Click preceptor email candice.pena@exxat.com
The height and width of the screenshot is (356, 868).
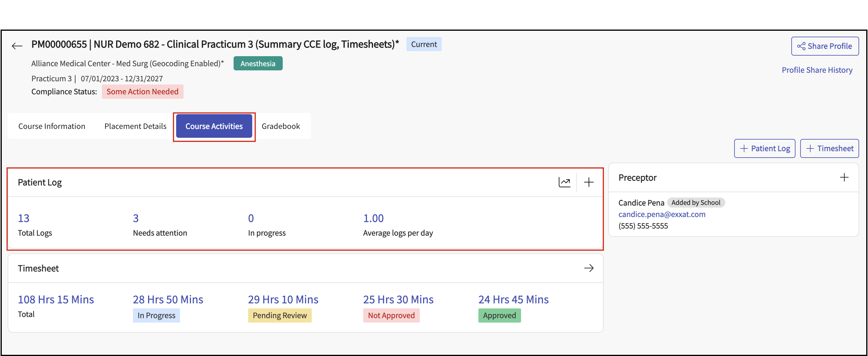tap(661, 214)
